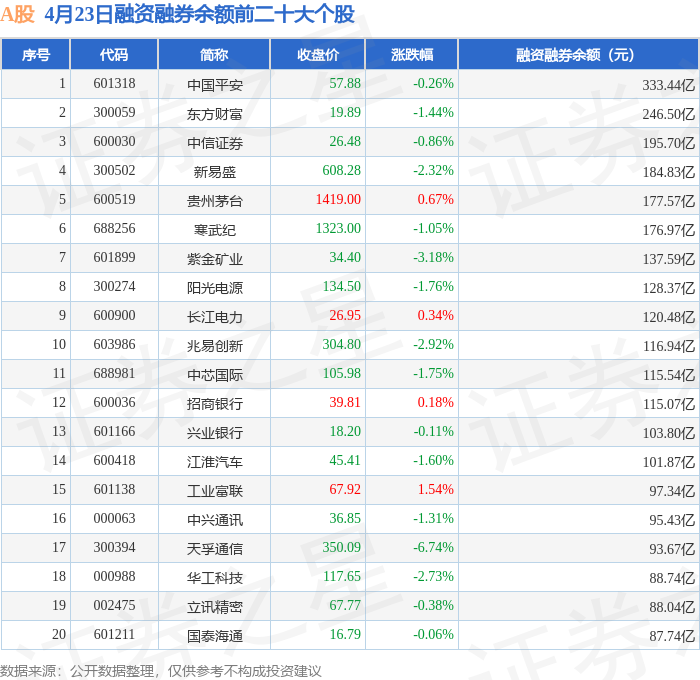The image size is (700, 680).
Task: Click the 代码 column header
Action: click(114, 54)
